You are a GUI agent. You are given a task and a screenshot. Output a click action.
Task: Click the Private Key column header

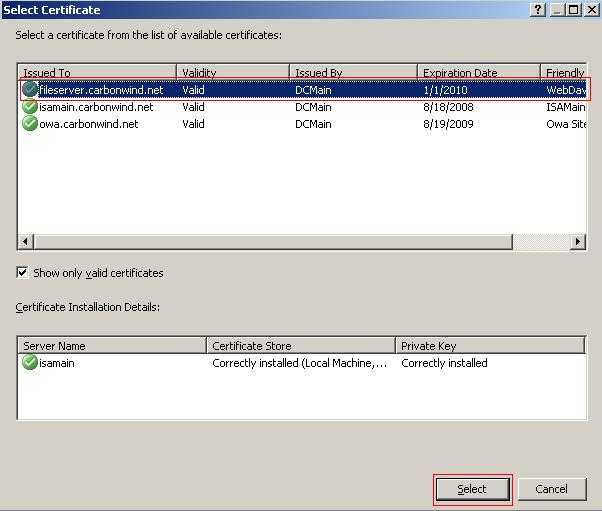489,346
